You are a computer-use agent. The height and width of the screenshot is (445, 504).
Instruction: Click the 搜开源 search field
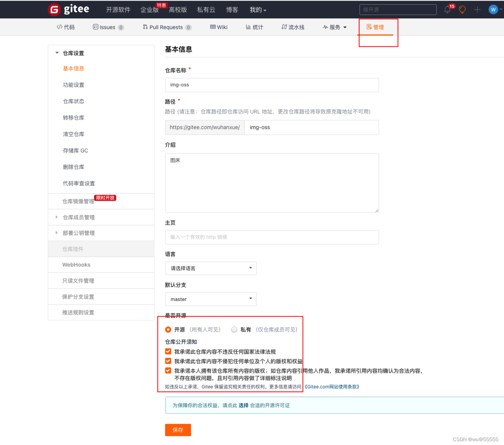[398, 10]
